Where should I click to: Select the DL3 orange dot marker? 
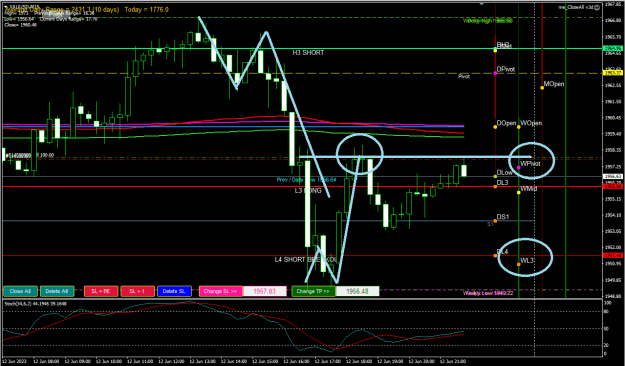pyautogui.click(x=495, y=186)
